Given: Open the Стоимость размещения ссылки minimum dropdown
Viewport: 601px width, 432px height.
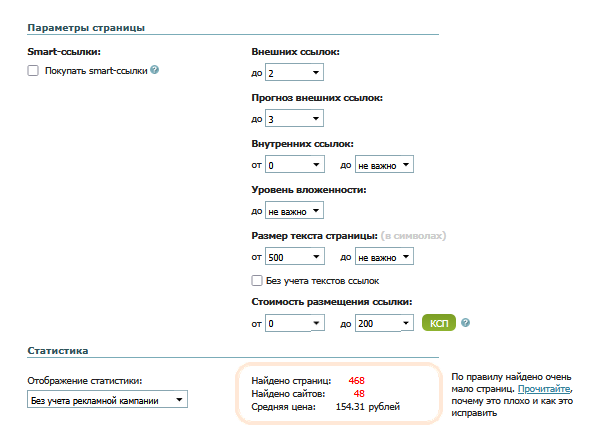Looking at the screenshot, I should click(x=294, y=323).
